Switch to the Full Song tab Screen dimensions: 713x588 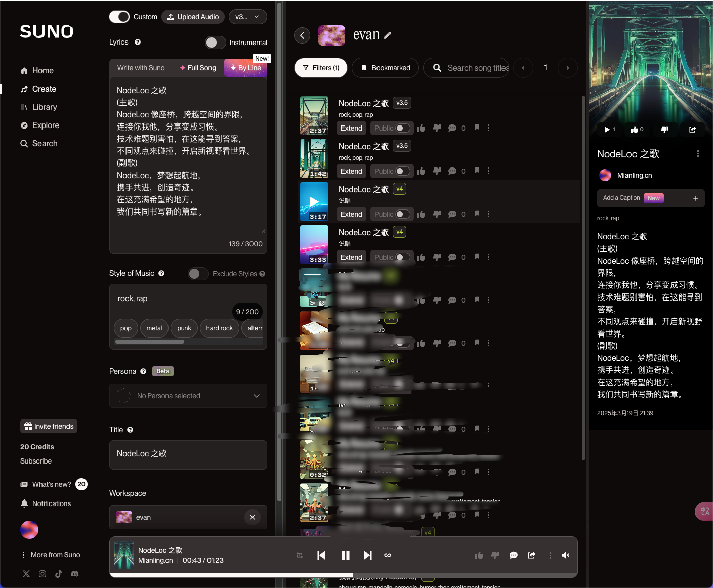198,68
